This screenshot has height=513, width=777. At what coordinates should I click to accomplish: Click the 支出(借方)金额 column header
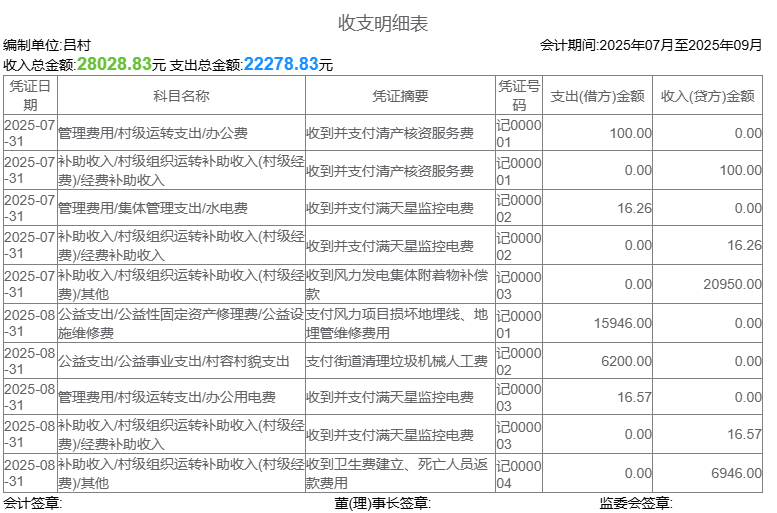click(x=598, y=96)
